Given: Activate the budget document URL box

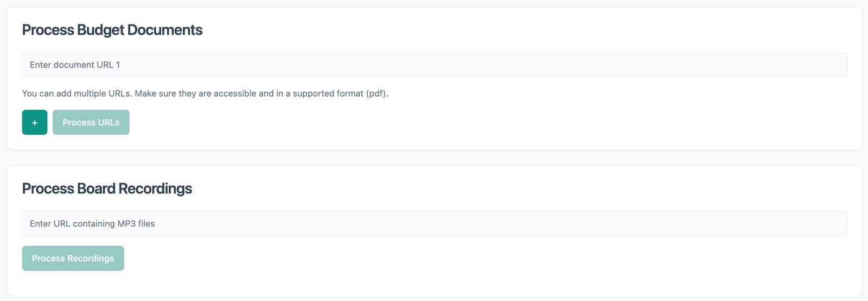Looking at the screenshot, I should tap(435, 65).
